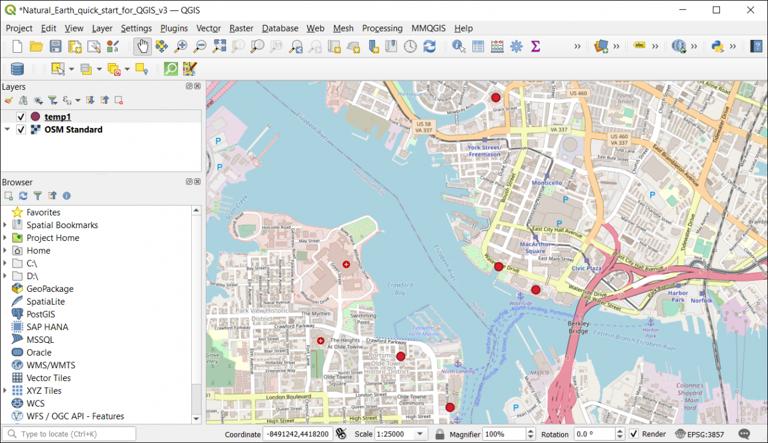The image size is (768, 443).
Task: Click the Type to locate search field
Action: [69, 434]
